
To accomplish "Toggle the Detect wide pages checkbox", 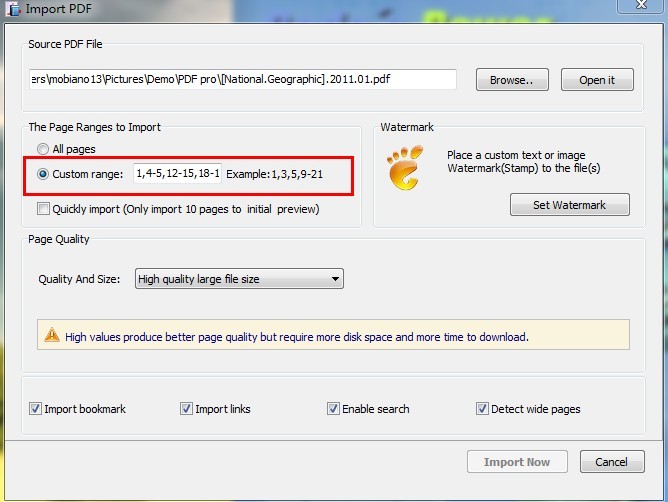I will coord(482,409).
